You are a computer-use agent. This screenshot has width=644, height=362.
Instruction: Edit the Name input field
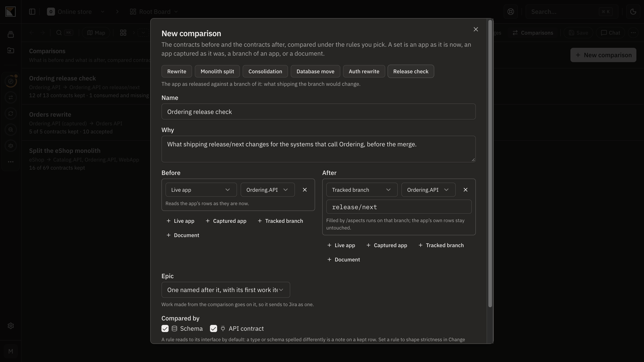point(318,112)
